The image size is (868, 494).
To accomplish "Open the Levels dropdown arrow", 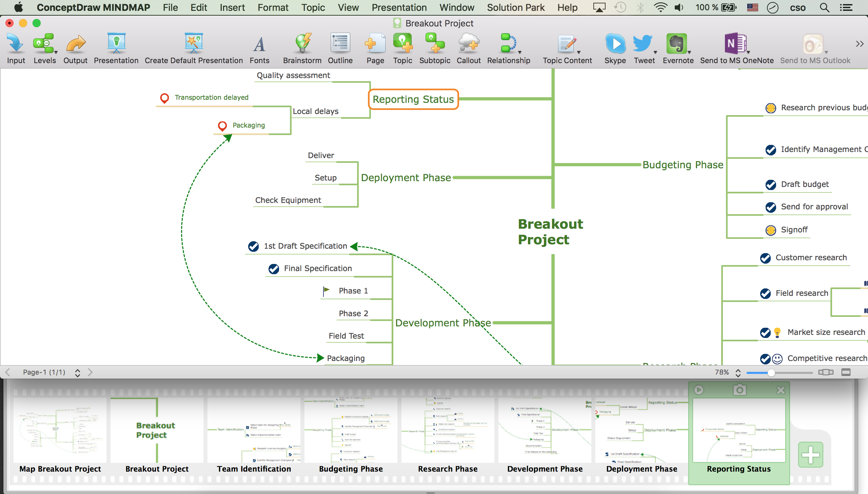I will [x=56, y=52].
